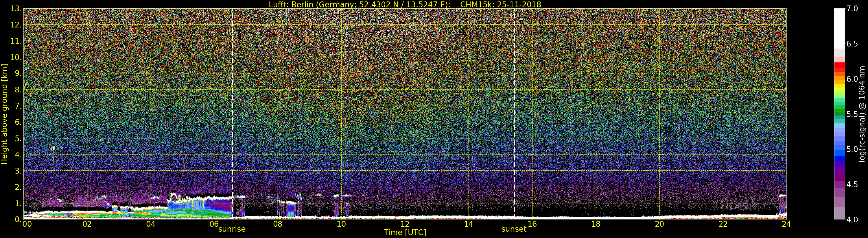Select the "18" time axis tick
868x238 pixels.
[x=596, y=224]
